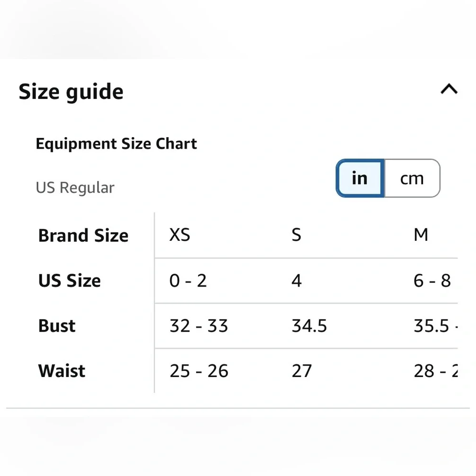Select the M brand size column

coord(421,235)
